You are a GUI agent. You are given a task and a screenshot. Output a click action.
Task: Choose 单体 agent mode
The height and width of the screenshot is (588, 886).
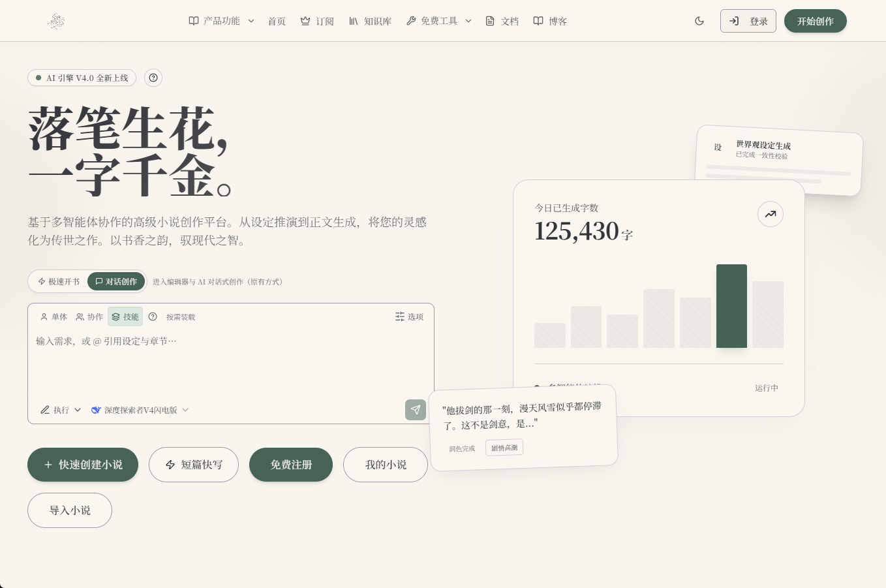pyautogui.click(x=53, y=317)
